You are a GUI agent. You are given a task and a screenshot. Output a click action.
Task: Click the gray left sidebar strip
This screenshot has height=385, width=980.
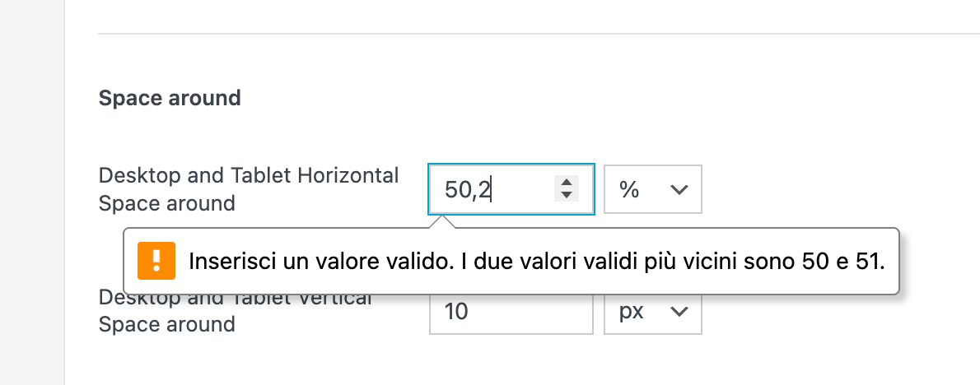click(31, 192)
